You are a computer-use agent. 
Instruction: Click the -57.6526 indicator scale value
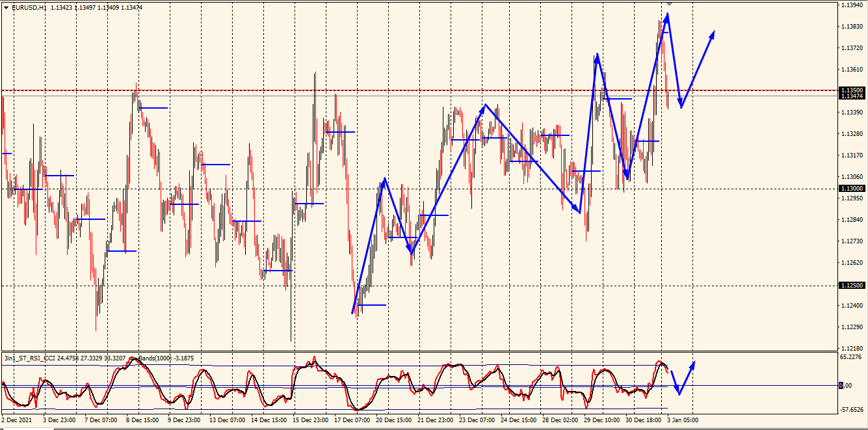coord(852,410)
